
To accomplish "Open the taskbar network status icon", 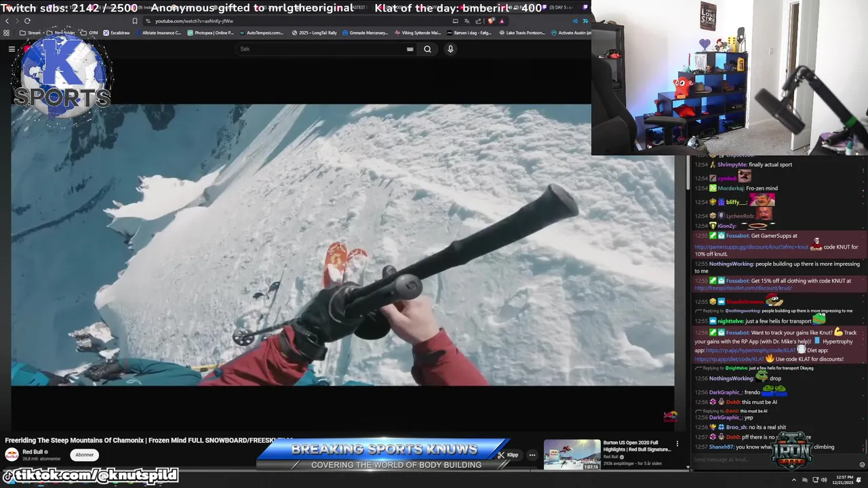I will [x=814, y=480].
